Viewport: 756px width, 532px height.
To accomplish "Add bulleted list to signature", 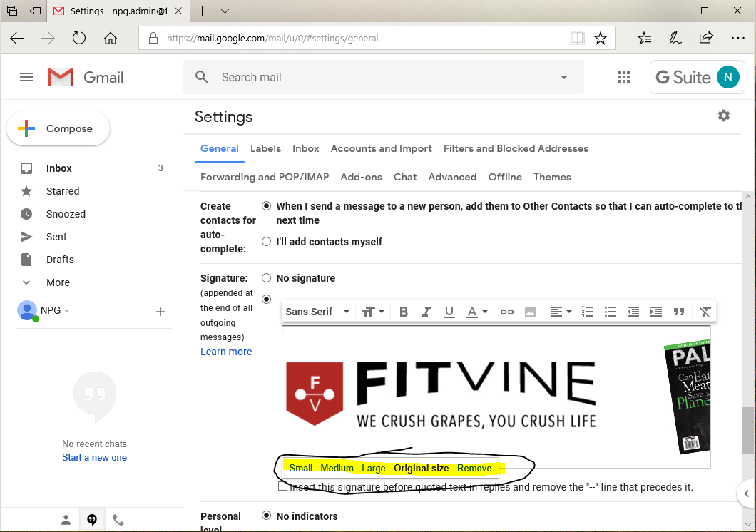I will 611,312.
